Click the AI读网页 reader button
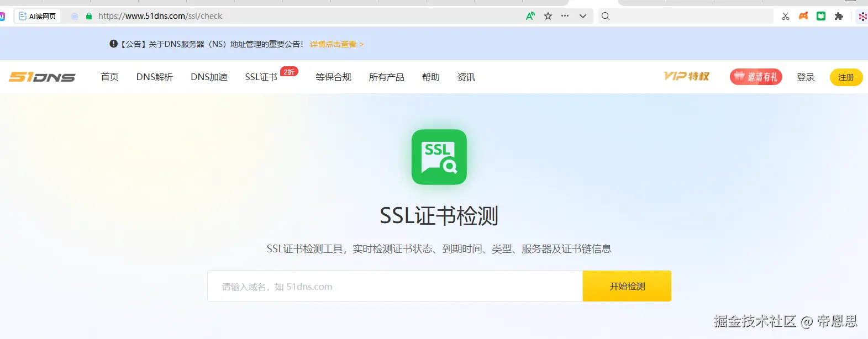This screenshot has height=339, width=868. tap(37, 16)
